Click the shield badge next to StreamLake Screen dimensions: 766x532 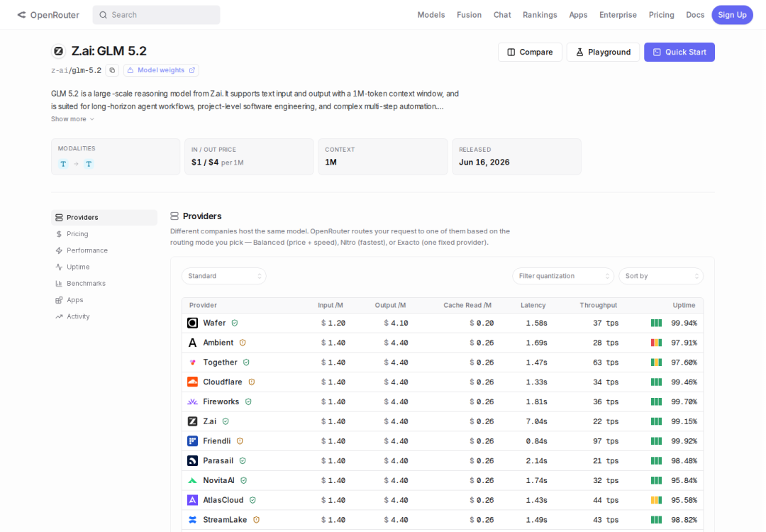click(x=257, y=520)
